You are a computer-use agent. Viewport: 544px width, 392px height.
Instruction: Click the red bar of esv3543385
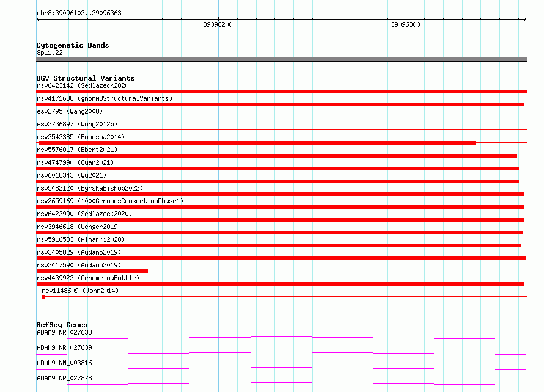coord(257,143)
